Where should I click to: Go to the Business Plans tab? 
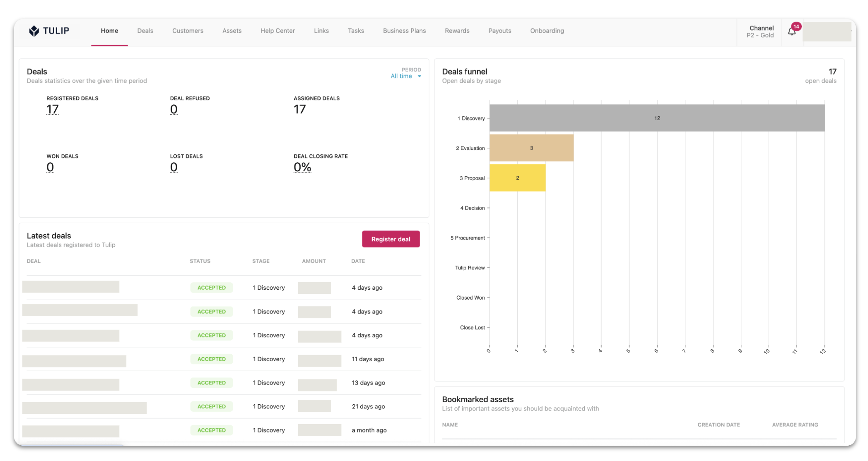404,31
